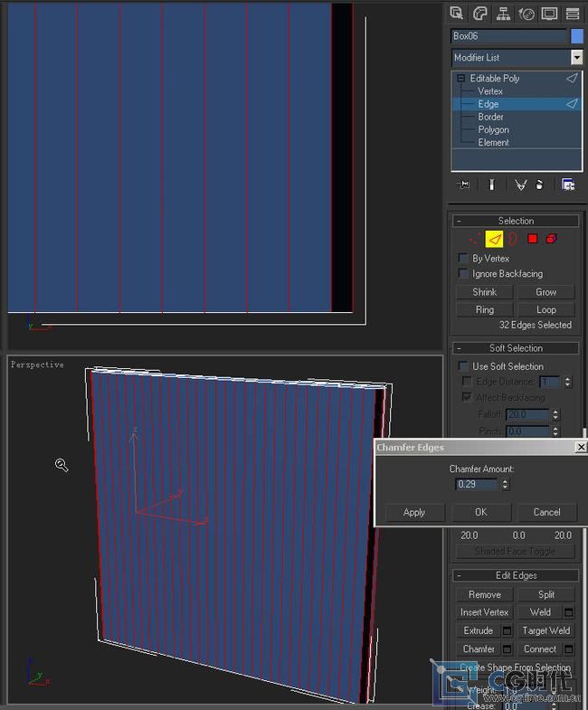Click the Loop selection button
Image resolution: width=588 pixels, height=710 pixels.
coord(545,309)
